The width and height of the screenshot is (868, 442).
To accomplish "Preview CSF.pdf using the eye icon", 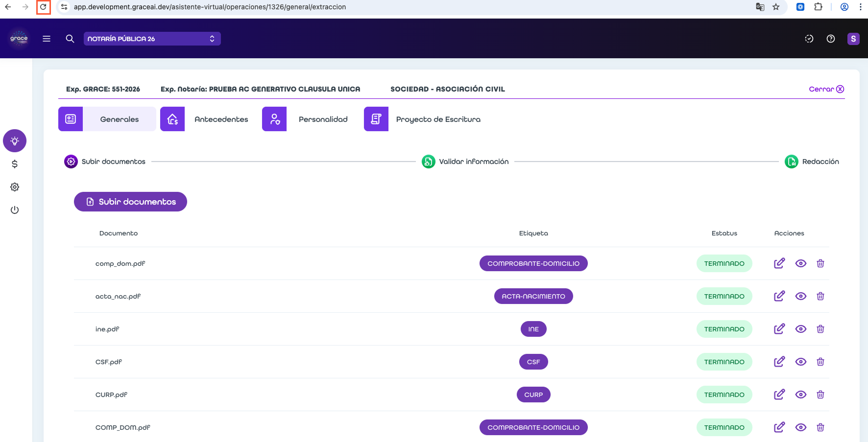I will click(801, 362).
